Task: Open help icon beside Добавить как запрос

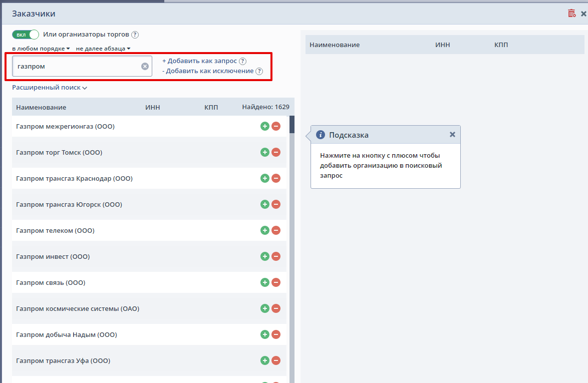Action: click(x=242, y=61)
